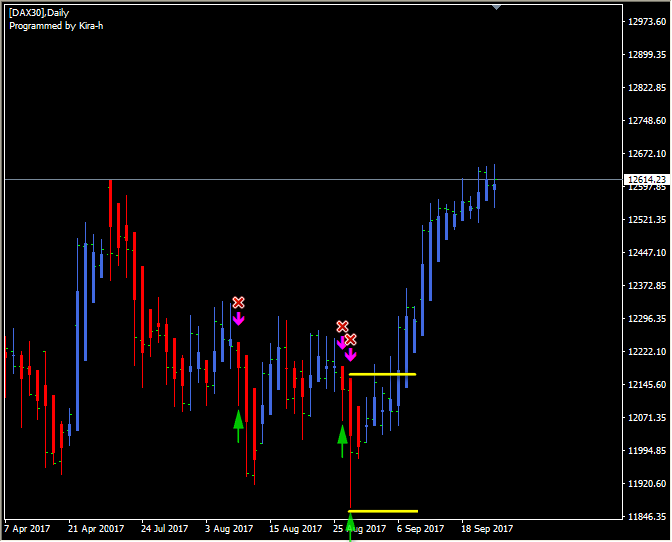The image size is (672, 542).
Task: Click the price axis value 11846.35
Action: pyautogui.click(x=647, y=517)
